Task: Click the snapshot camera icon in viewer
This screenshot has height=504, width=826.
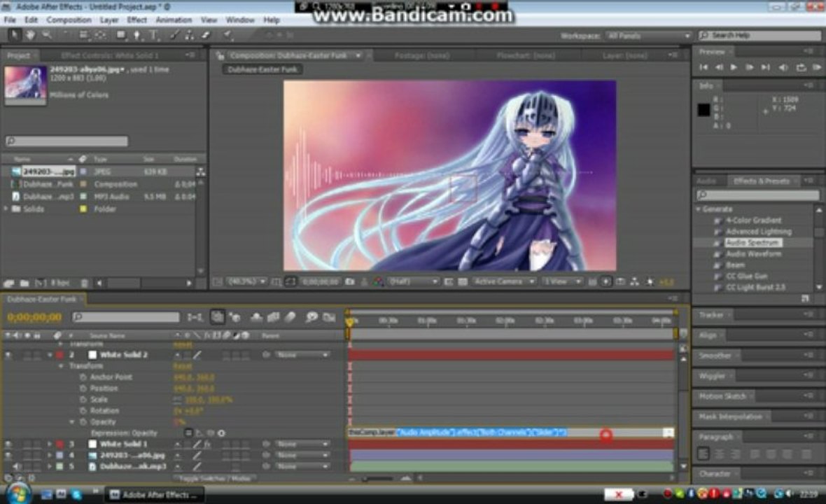Action: click(x=350, y=282)
